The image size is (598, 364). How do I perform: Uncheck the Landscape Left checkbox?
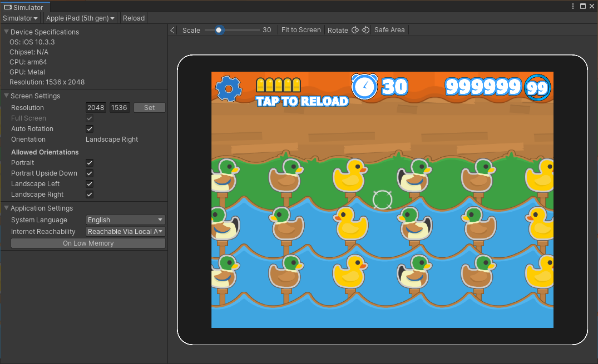coord(90,184)
